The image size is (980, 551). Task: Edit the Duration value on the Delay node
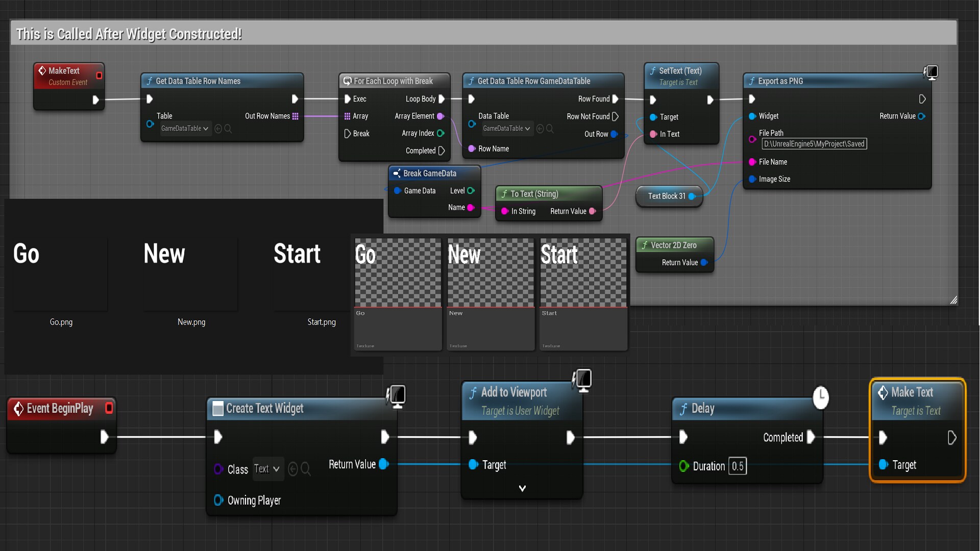(x=737, y=466)
